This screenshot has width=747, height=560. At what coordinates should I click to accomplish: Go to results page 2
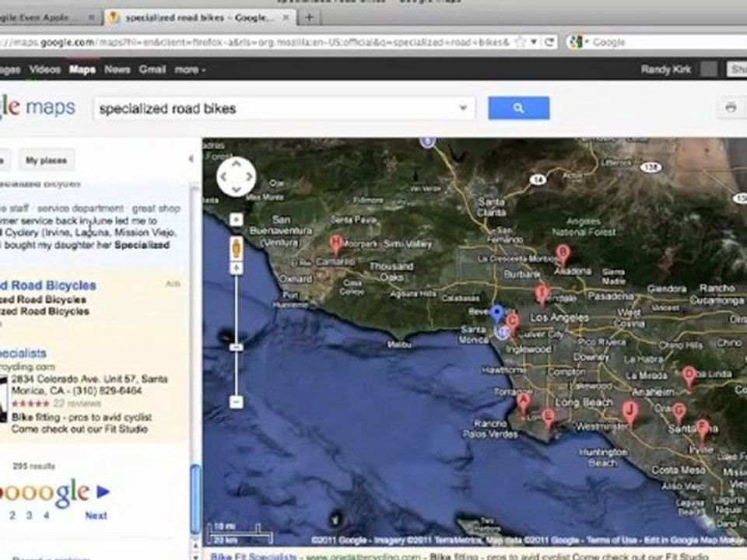coord(12,515)
